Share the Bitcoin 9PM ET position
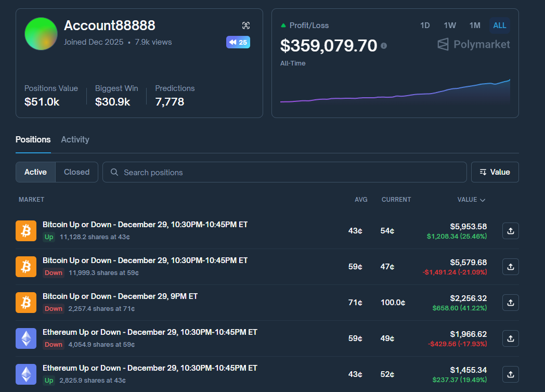 coord(510,302)
